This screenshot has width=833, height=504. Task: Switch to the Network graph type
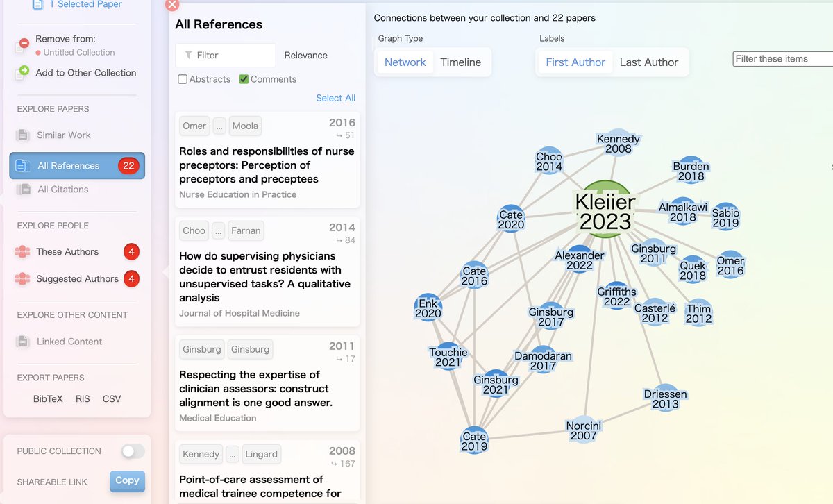(405, 62)
